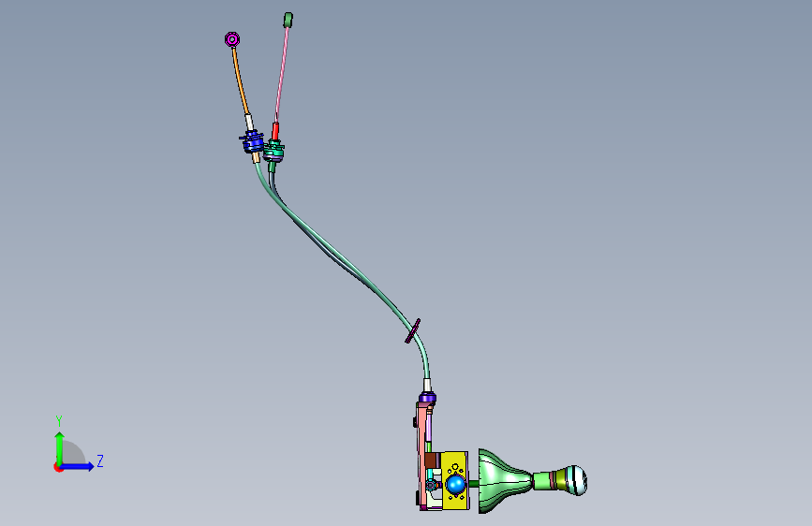
Task: Click the Z axis label
Action: [100, 460]
